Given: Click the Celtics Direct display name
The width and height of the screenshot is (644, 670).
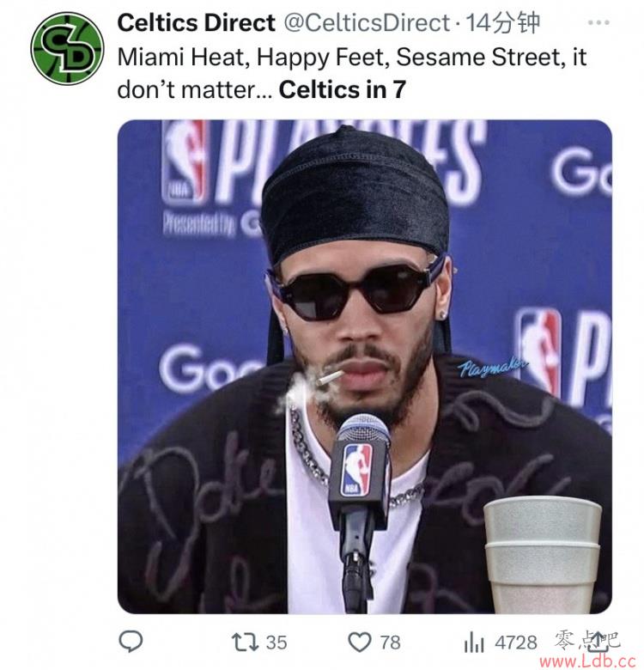Looking at the screenshot, I should click(x=196, y=22).
